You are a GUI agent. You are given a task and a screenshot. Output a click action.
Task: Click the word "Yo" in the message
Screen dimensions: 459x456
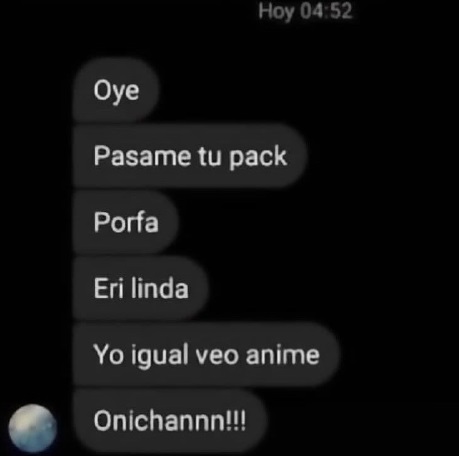(x=109, y=355)
